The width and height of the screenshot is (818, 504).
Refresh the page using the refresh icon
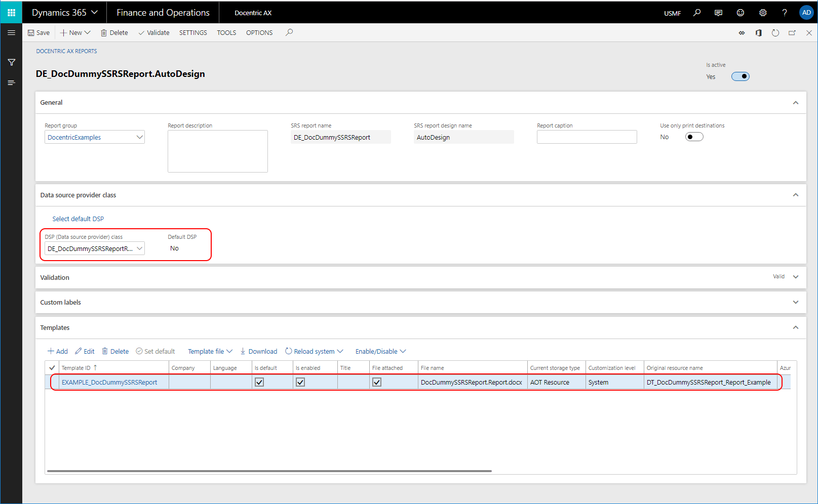point(775,33)
